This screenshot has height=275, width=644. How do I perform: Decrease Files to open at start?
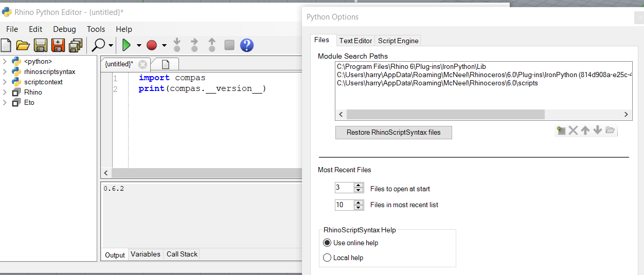pyautogui.click(x=359, y=191)
